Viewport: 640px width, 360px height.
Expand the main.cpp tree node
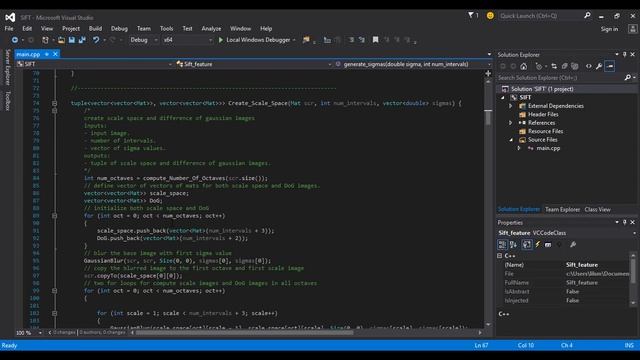pyautogui.click(x=519, y=148)
